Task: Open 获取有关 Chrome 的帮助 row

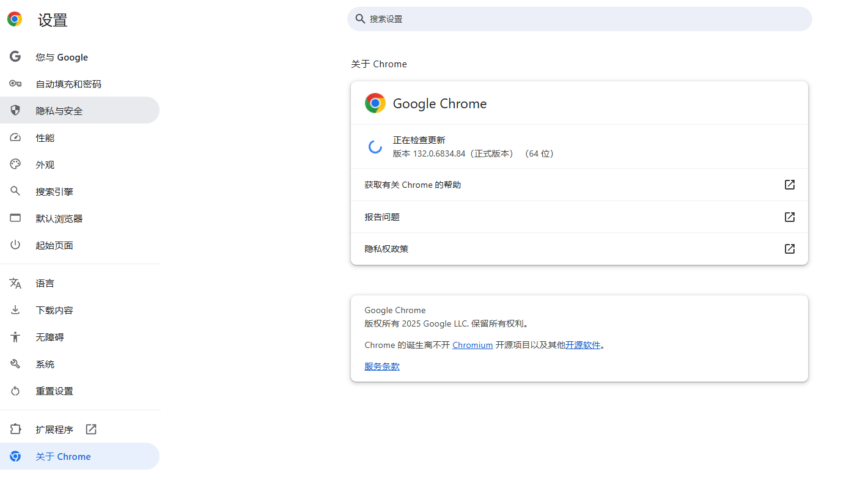Action: (579, 185)
